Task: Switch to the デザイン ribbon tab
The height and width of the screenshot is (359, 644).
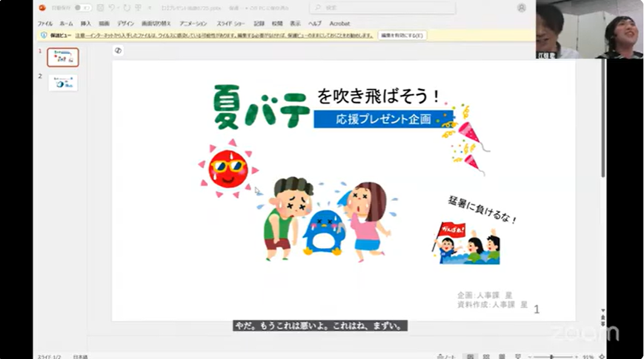Action: pyautogui.click(x=125, y=24)
